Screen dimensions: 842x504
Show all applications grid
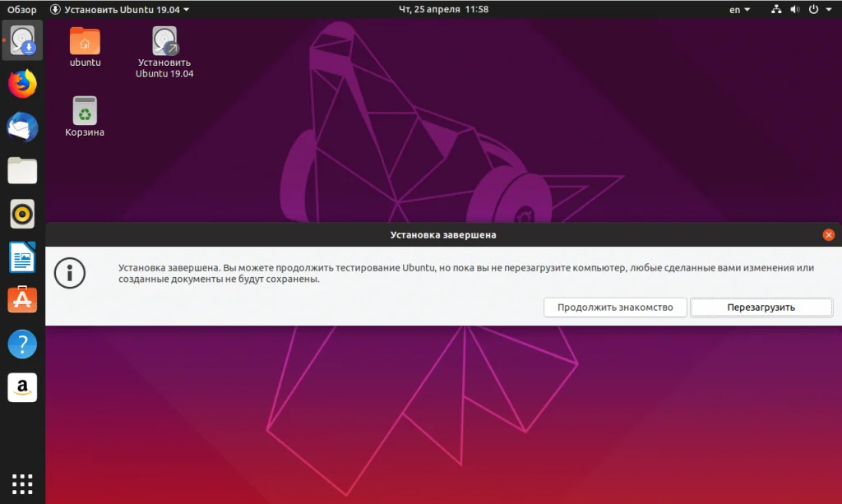pyautogui.click(x=22, y=484)
